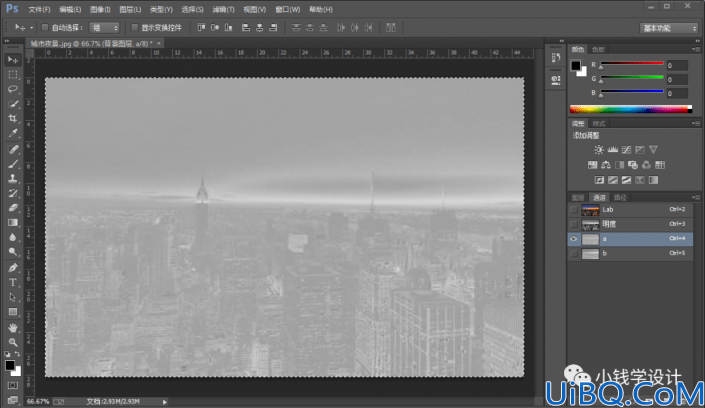Expand the collapsed icon panel dock
This screenshot has height=408, width=705.
point(562,41)
